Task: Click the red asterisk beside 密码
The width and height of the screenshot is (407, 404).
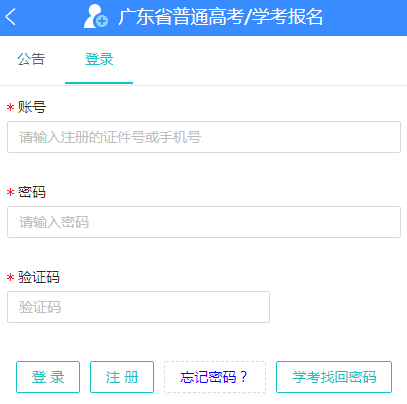Action: click(x=11, y=193)
